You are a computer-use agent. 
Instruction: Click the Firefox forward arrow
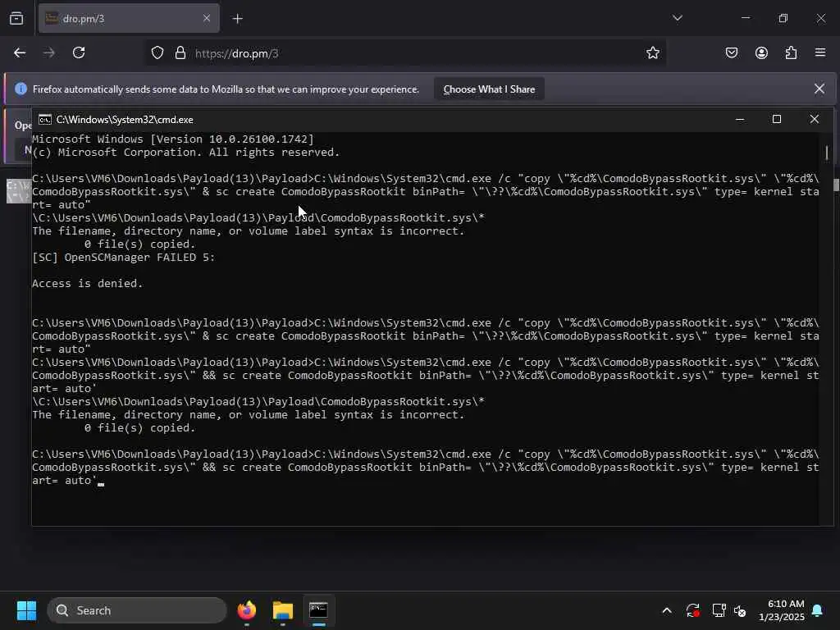click(x=48, y=52)
